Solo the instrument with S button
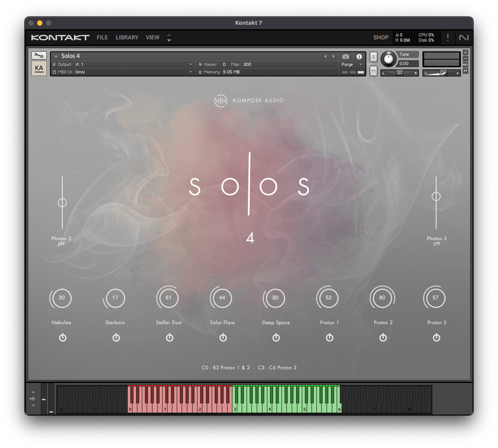The width and height of the screenshot is (498, 448). [x=373, y=57]
